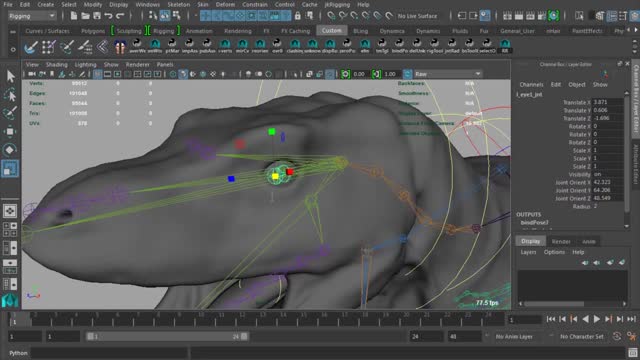This screenshot has width=640, height=360.
Task: Toggle viewport exposure control
Action: (345, 74)
